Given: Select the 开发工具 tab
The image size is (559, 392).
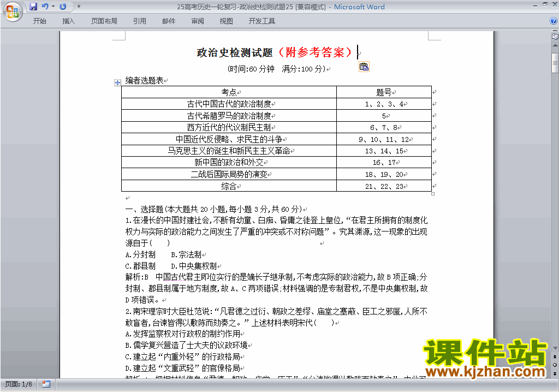Looking at the screenshot, I should [262, 21].
